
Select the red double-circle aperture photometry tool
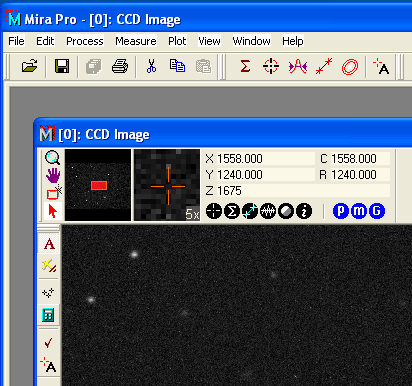click(x=350, y=67)
